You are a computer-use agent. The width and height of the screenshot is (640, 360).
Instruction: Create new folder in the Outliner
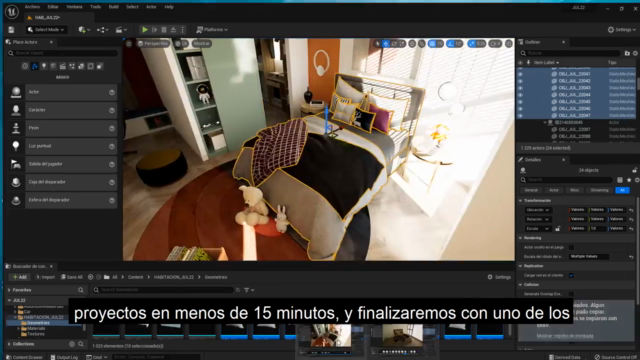(x=627, y=53)
